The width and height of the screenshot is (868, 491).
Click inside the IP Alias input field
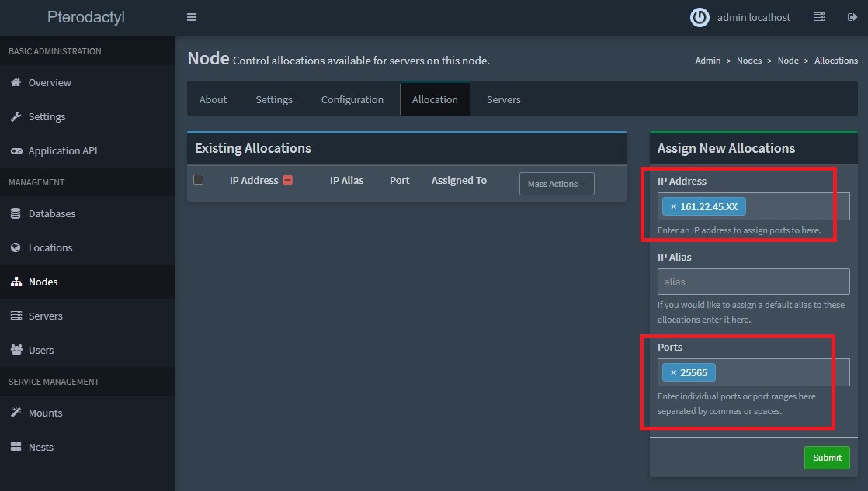click(753, 281)
